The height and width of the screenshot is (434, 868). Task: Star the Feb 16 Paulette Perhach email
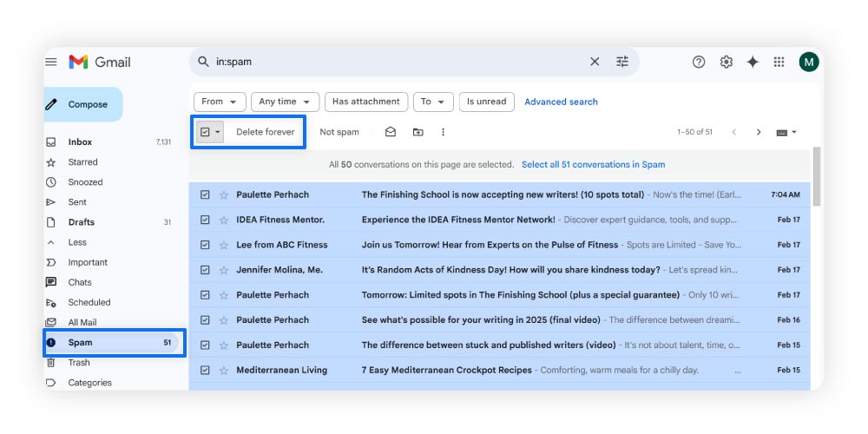(x=224, y=320)
